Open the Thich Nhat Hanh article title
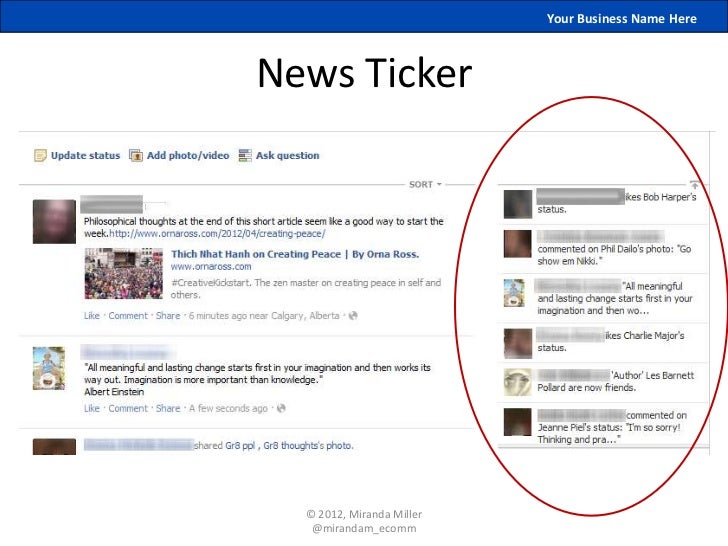The image size is (728, 546). pyautogui.click(x=295, y=254)
